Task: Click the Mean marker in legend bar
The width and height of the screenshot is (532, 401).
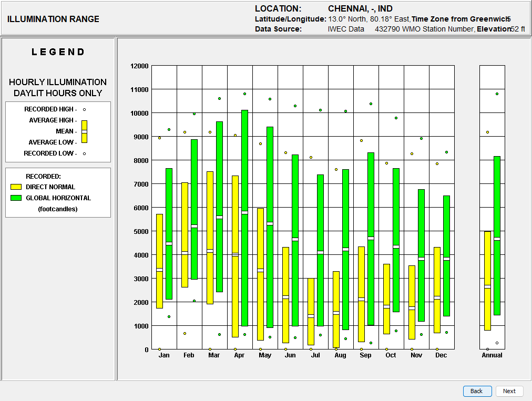Action: [85, 131]
